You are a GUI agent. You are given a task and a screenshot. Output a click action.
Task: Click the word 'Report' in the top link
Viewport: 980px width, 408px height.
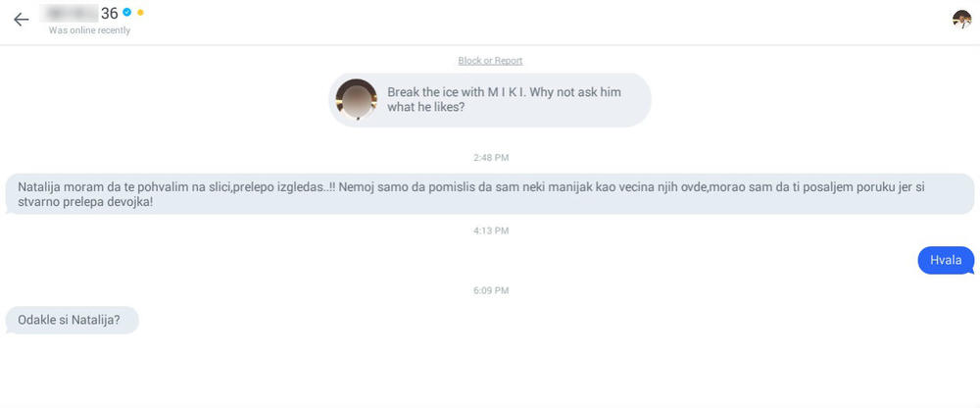coord(508,61)
